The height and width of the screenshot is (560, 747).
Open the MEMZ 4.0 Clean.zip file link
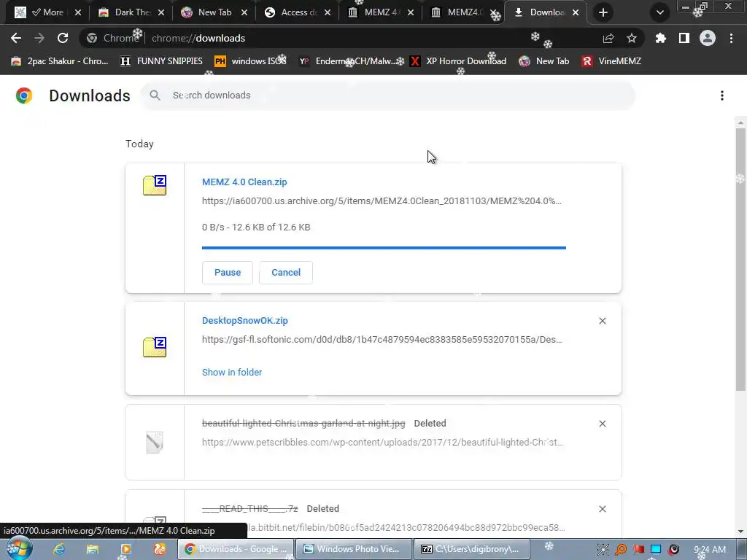point(244,182)
